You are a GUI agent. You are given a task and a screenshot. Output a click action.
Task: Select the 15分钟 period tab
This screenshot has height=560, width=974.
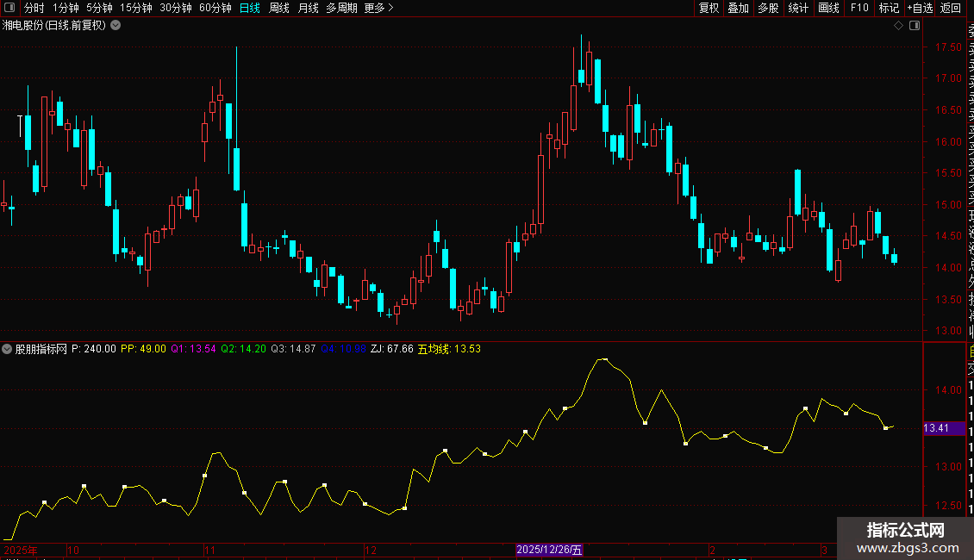coord(136,8)
